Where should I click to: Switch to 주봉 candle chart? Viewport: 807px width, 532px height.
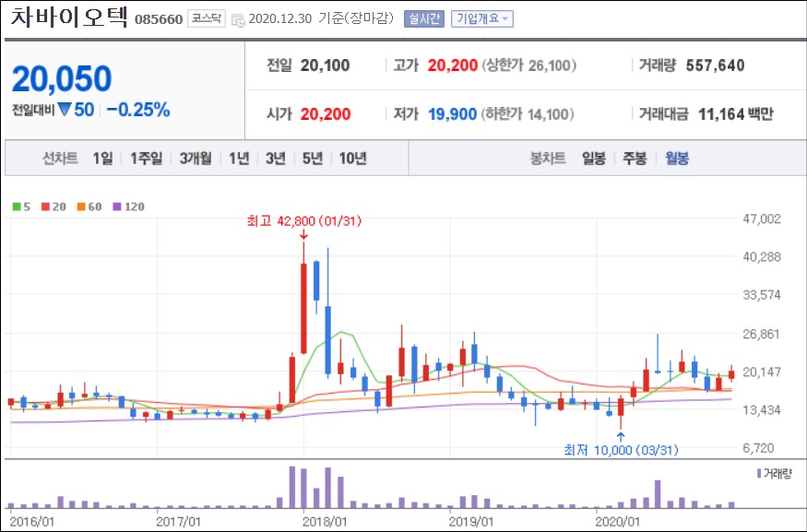pos(635,159)
